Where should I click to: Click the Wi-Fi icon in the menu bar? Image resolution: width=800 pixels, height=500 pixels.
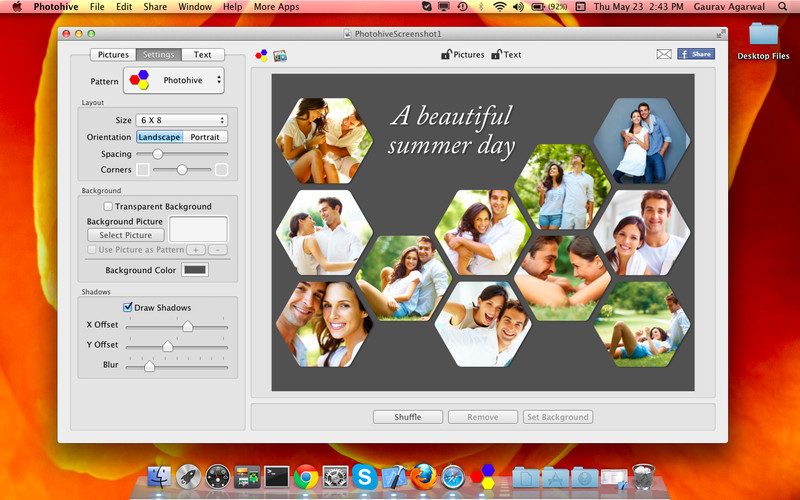pyautogui.click(x=499, y=7)
